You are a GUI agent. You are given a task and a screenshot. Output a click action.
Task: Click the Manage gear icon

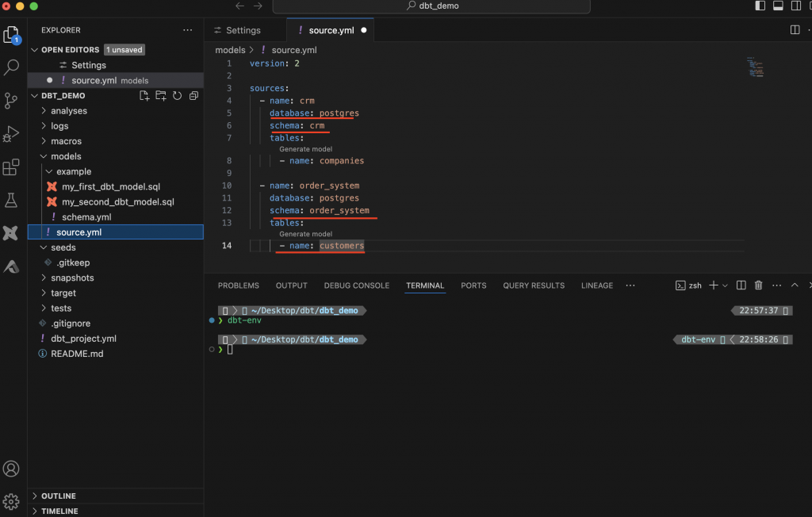[x=12, y=501]
